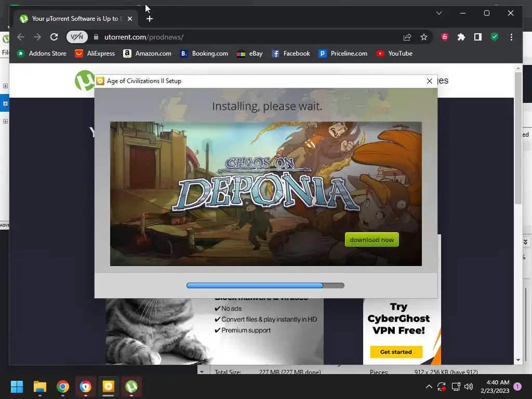532x399 pixels.
Task: Click the second browser icon in the taskbar
Action: tap(86, 387)
